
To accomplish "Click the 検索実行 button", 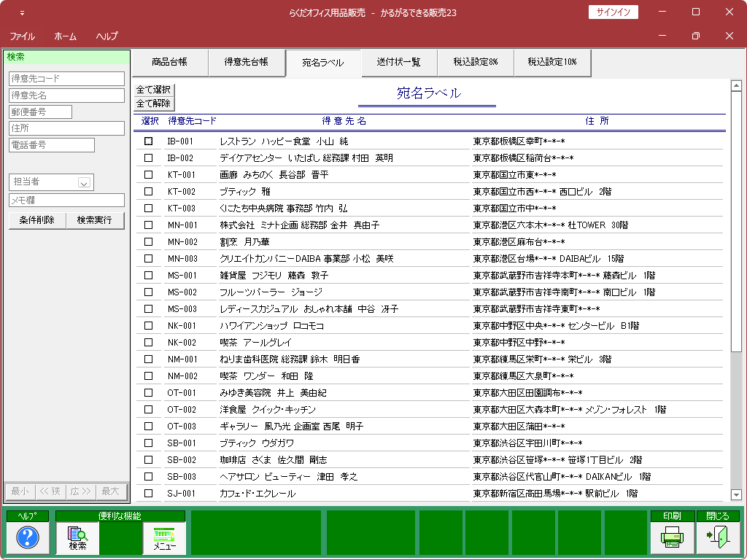I will point(95,220).
